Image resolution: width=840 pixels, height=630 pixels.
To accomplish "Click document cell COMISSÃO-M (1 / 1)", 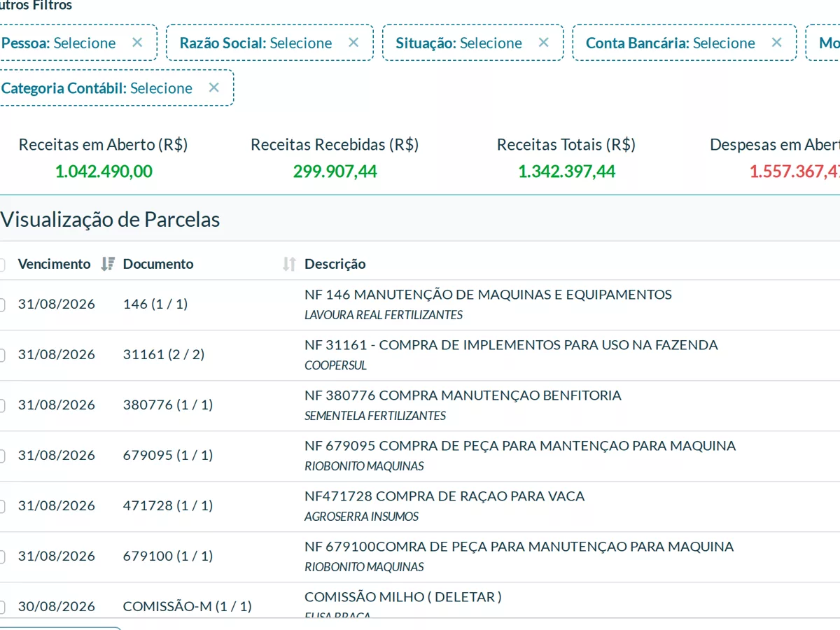I will [x=188, y=606].
